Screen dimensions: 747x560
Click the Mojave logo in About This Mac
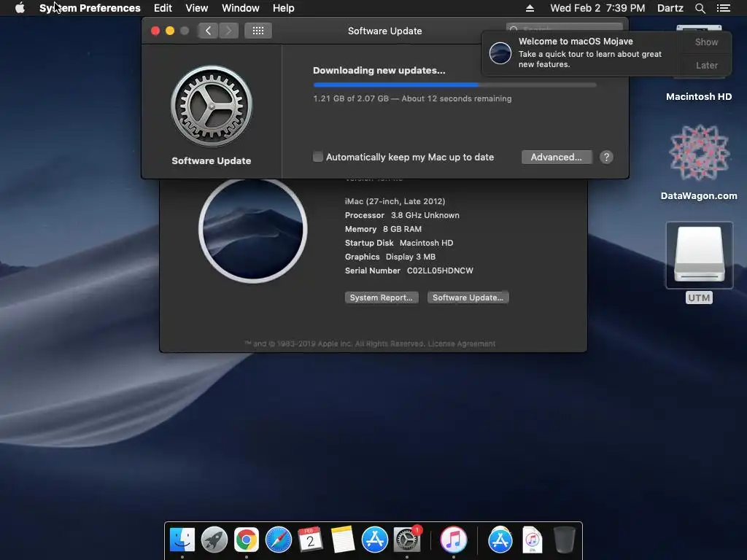click(253, 230)
